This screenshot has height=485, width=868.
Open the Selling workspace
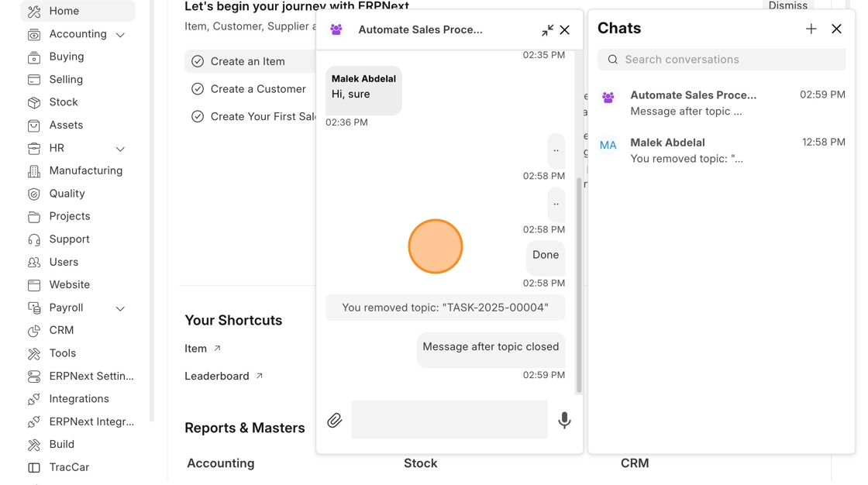click(66, 80)
